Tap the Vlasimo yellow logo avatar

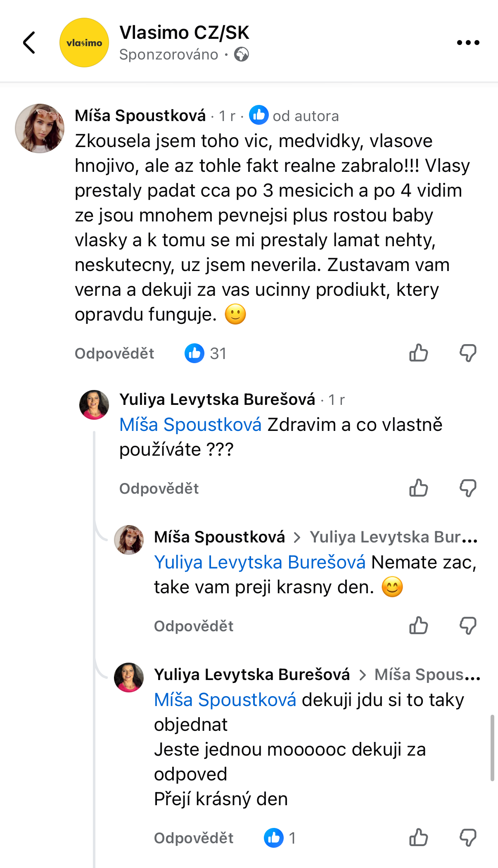point(84,43)
